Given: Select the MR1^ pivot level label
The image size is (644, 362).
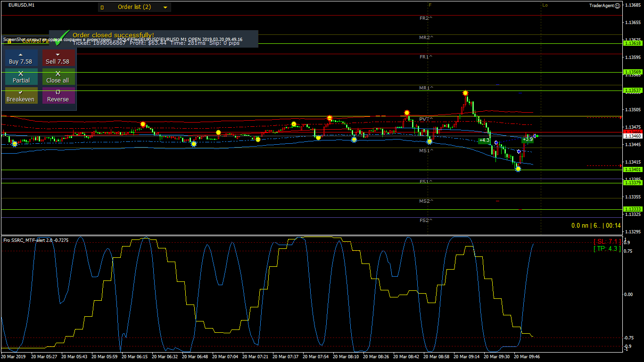Looking at the screenshot, I should [x=426, y=88].
